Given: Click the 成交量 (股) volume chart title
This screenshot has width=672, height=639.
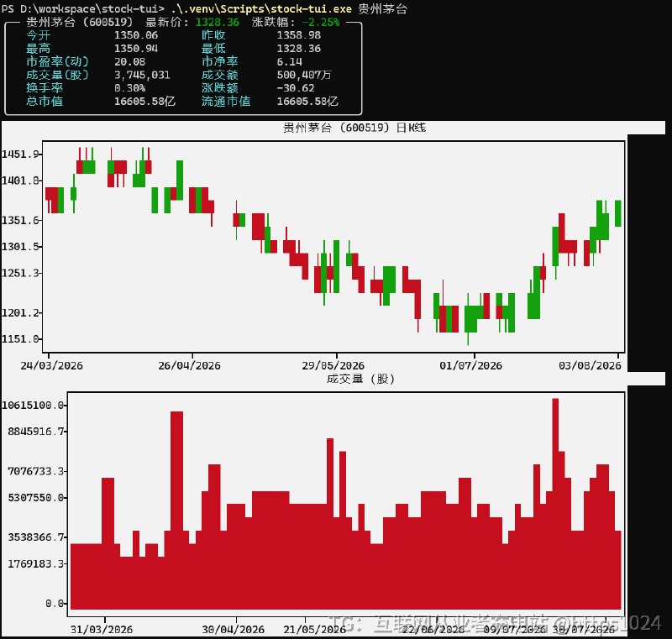Looking at the screenshot, I should click(360, 379).
